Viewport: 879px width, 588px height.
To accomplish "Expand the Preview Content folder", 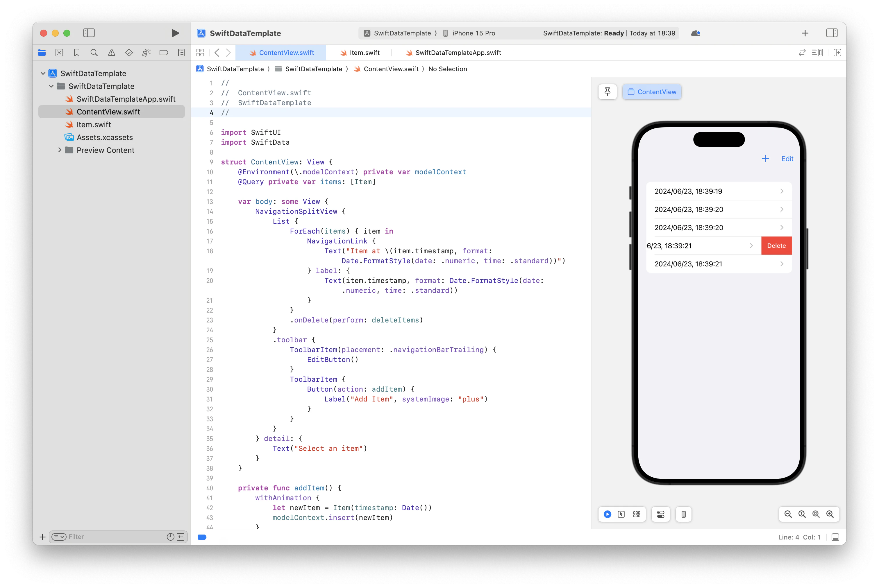I will [x=60, y=150].
